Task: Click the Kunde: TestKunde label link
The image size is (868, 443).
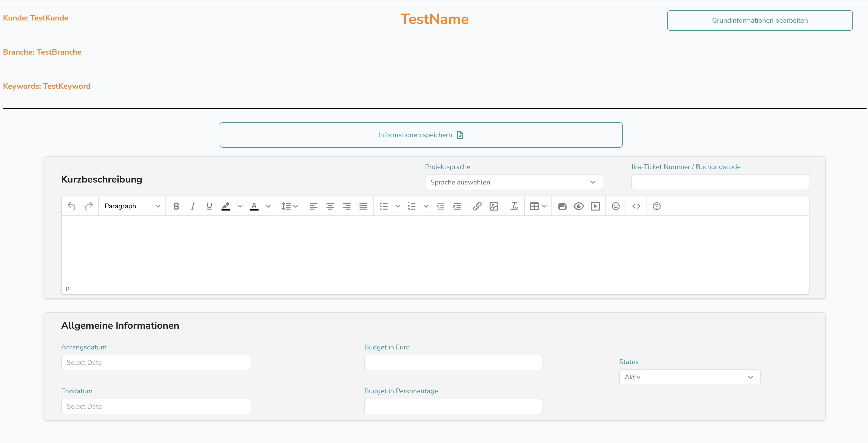Action: (36, 18)
